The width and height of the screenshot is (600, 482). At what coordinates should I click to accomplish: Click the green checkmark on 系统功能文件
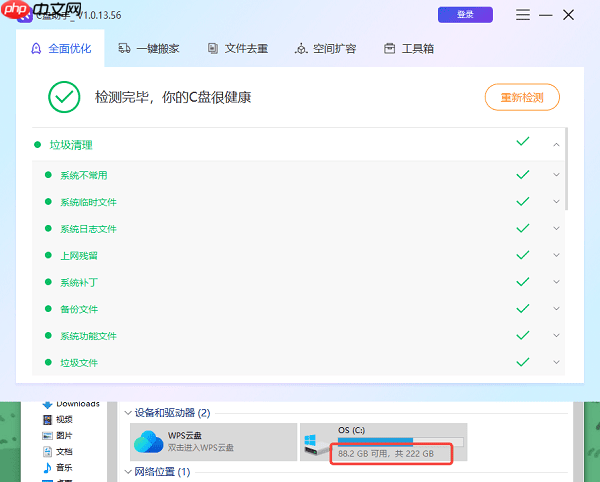(x=523, y=335)
